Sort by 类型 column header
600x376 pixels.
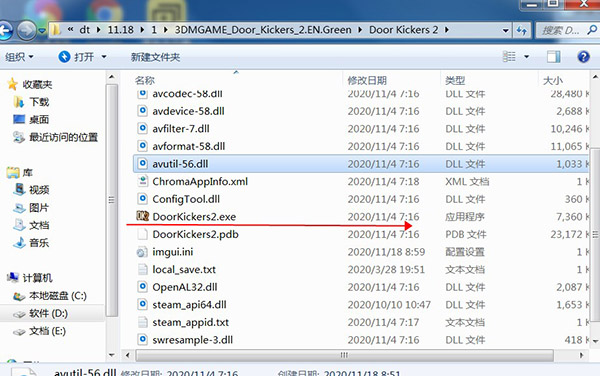click(x=455, y=80)
